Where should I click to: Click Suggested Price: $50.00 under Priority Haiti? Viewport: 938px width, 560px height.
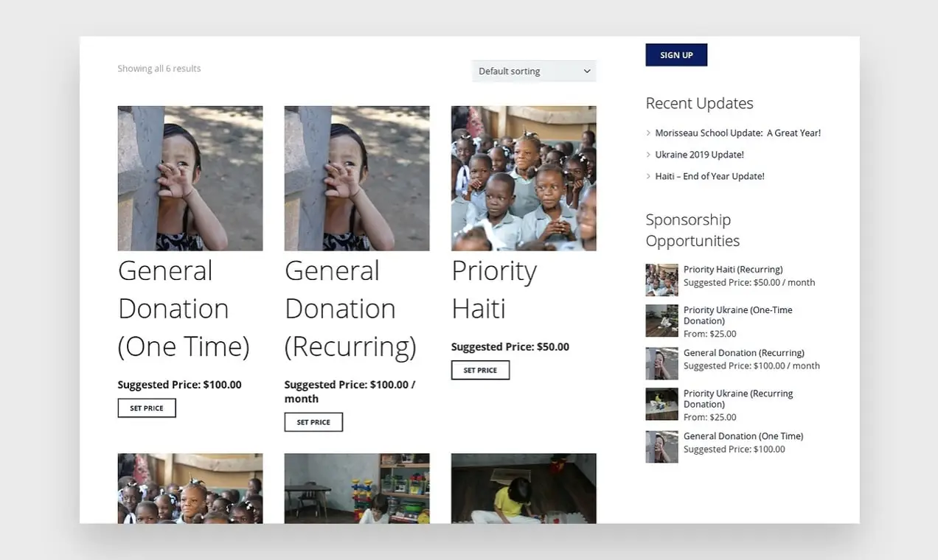coord(510,347)
